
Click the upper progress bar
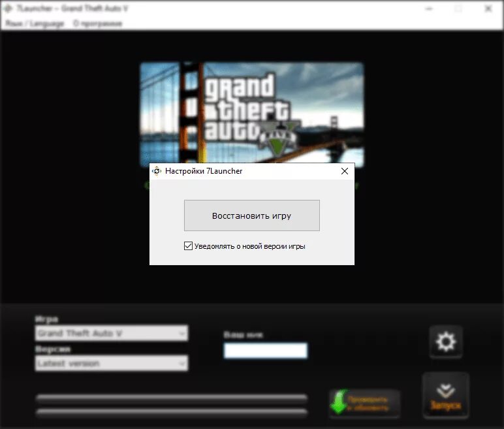point(172,398)
